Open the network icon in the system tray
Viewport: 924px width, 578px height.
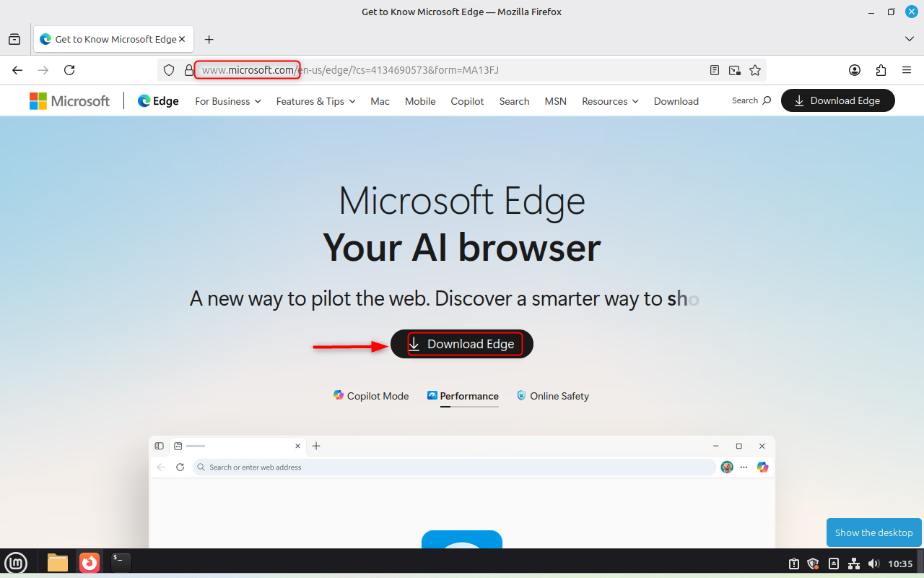[854, 564]
